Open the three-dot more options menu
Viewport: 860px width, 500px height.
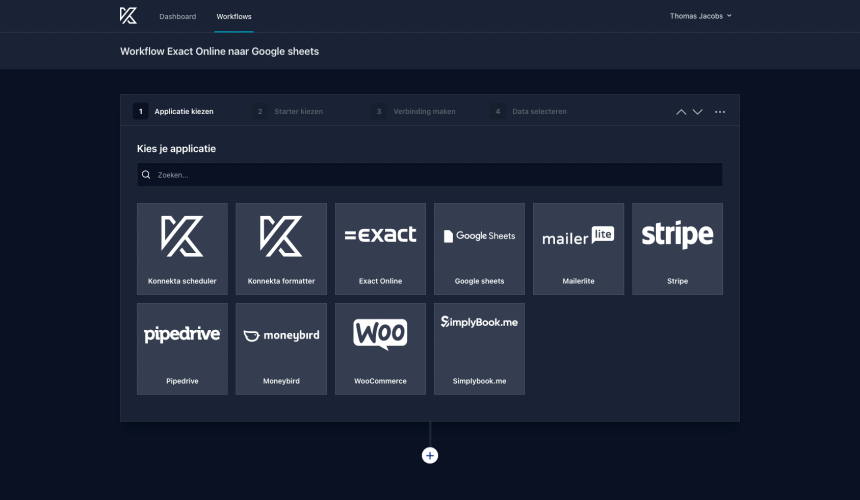[720, 112]
